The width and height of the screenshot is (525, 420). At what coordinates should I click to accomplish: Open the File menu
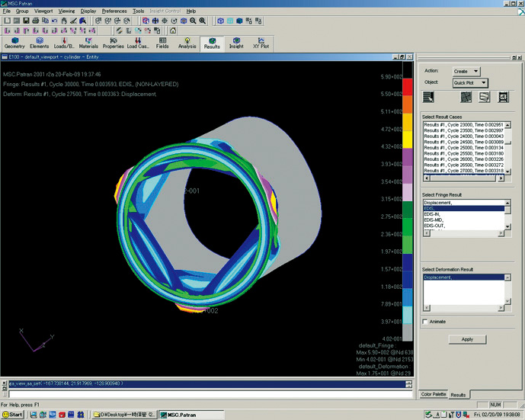(x=7, y=11)
